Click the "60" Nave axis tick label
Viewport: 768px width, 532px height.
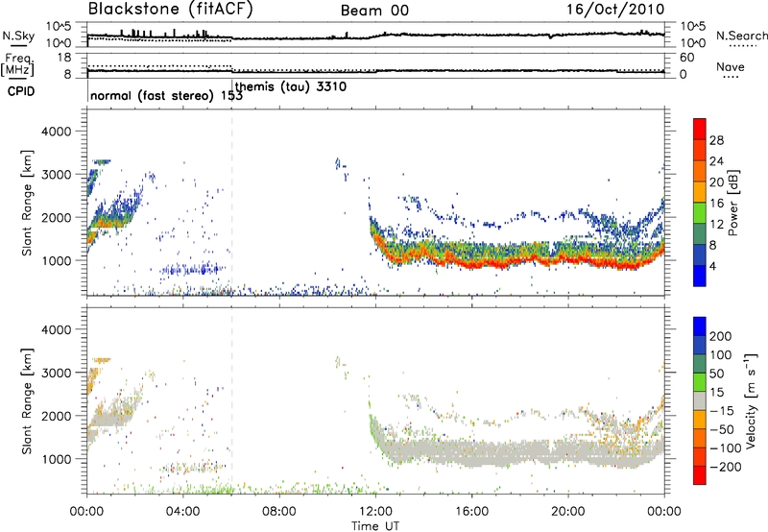click(687, 58)
